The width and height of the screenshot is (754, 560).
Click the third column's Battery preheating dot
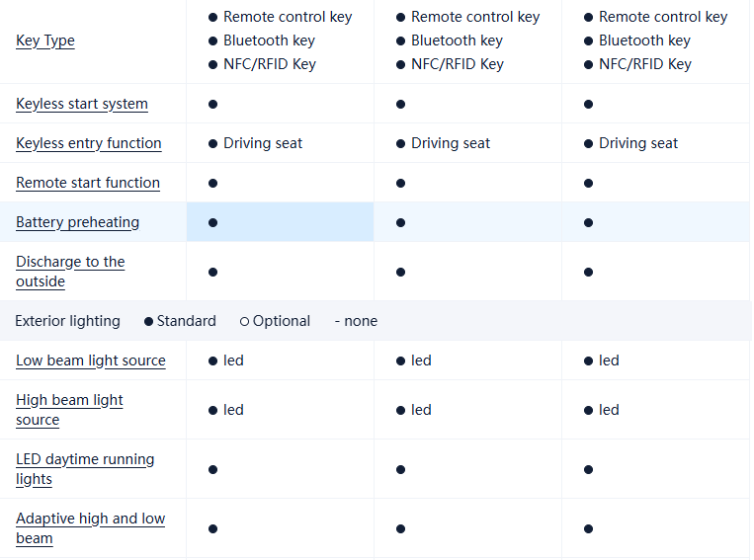tap(588, 222)
